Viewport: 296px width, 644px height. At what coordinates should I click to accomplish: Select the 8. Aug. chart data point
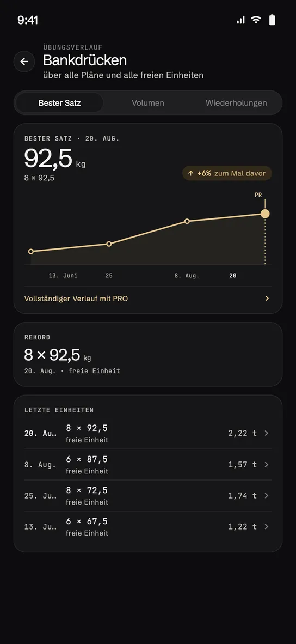(x=187, y=221)
